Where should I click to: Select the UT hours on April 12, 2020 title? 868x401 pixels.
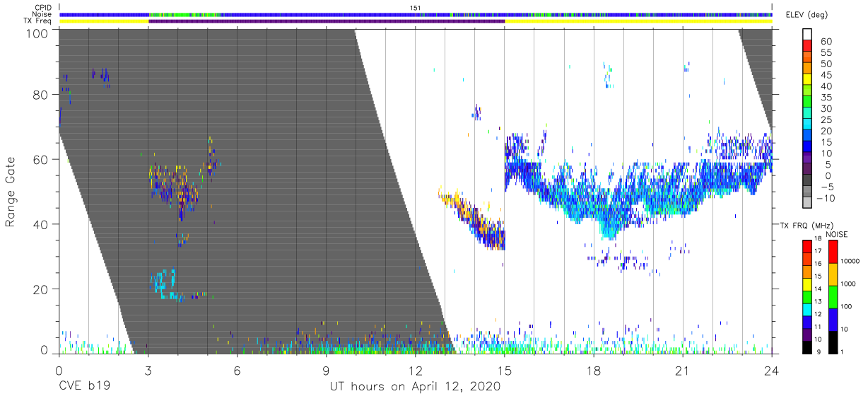pyautogui.click(x=415, y=387)
